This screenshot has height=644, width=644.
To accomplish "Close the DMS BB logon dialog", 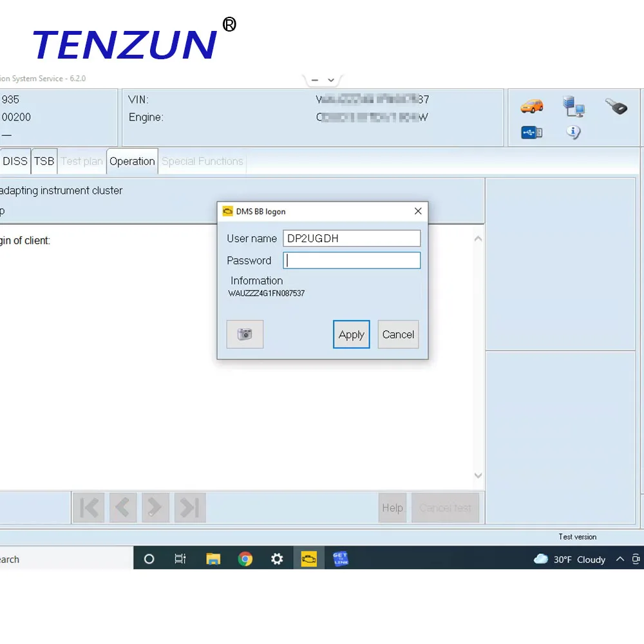I will (418, 211).
